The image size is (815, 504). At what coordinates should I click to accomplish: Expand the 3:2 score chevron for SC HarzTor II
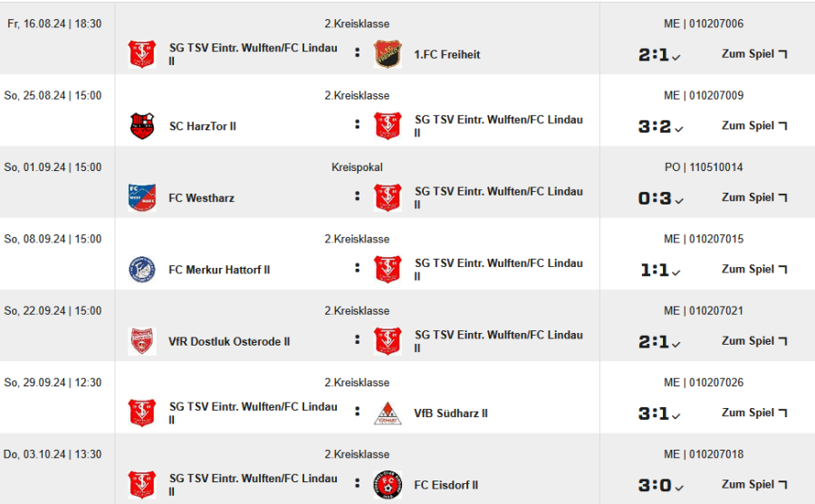point(677,128)
